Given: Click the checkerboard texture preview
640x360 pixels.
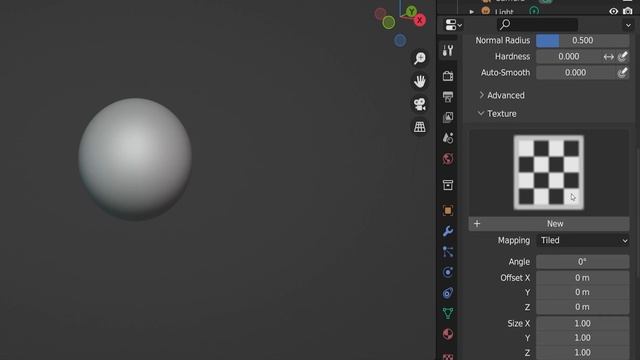Looking at the screenshot, I should 549,173.
